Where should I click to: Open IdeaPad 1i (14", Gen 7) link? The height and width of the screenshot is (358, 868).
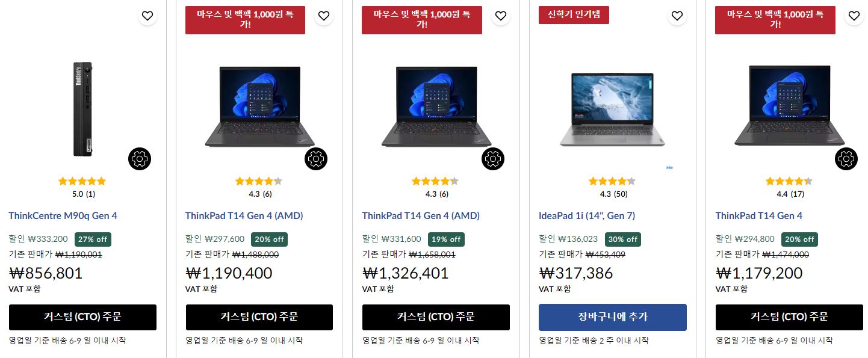tap(587, 215)
